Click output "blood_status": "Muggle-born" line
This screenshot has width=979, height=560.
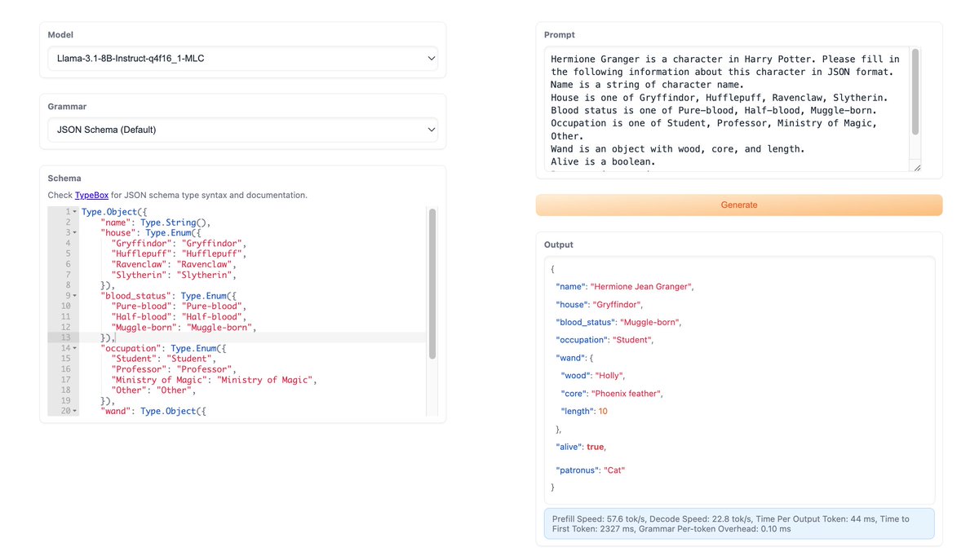click(618, 322)
